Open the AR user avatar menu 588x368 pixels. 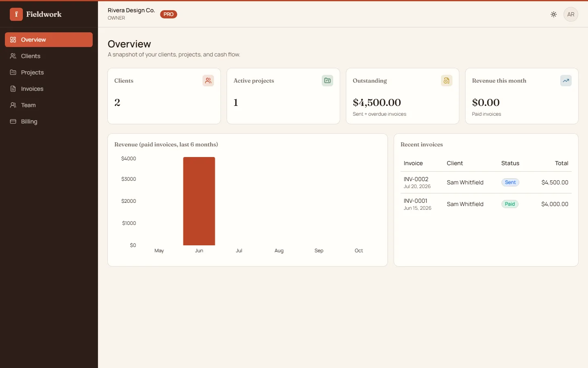pyautogui.click(x=571, y=14)
